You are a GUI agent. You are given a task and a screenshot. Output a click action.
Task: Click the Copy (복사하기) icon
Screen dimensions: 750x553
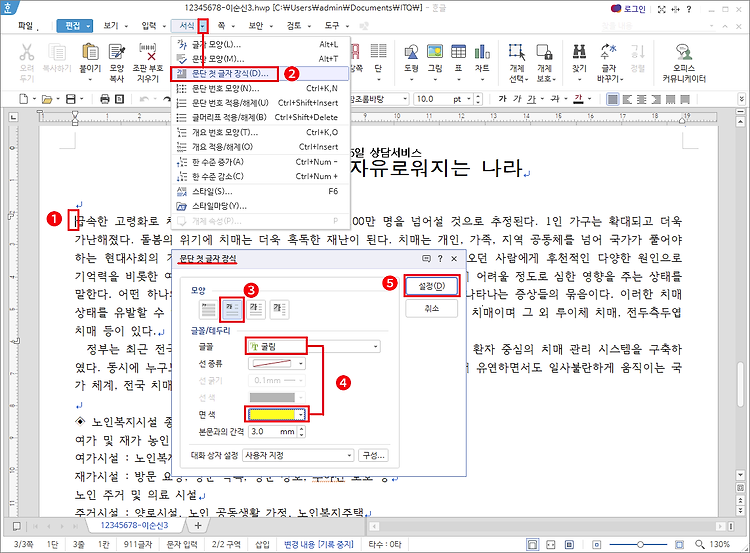(57, 52)
